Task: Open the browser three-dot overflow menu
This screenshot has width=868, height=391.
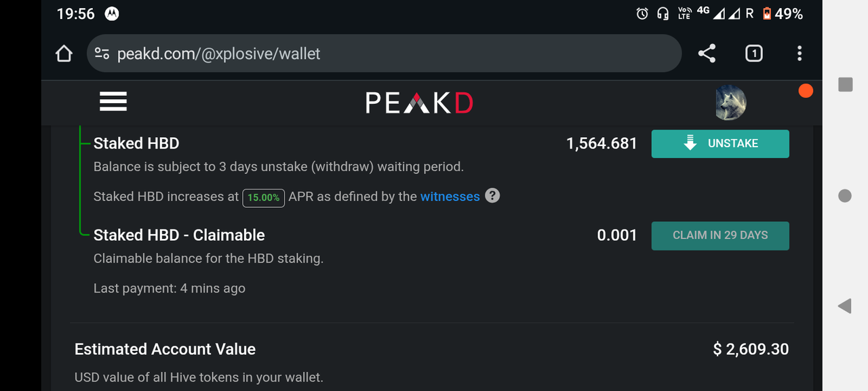Action: click(x=800, y=54)
